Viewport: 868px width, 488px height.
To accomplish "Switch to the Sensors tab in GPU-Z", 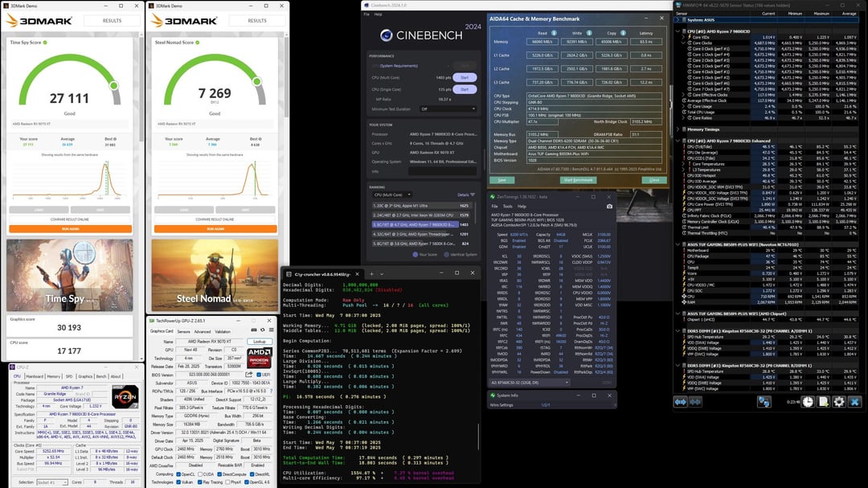I will pyautogui.click(x=183, y=331).
